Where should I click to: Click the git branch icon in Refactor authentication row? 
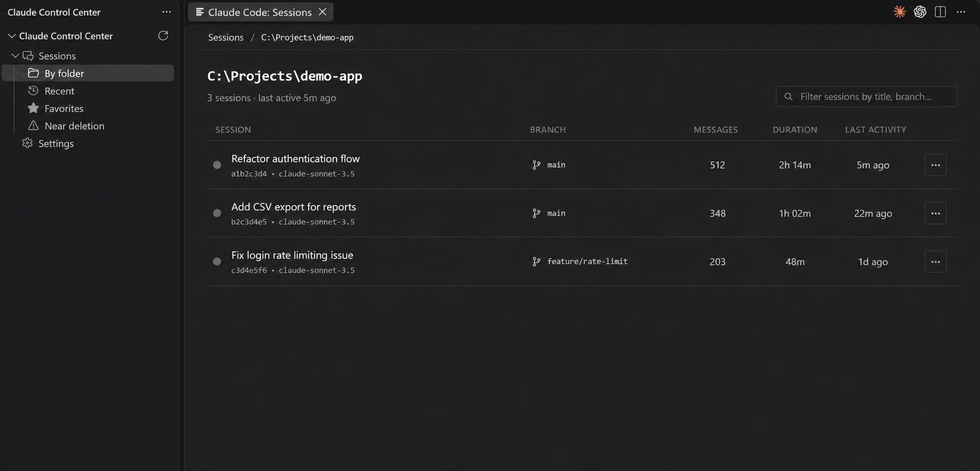click(x=536, y=165)
